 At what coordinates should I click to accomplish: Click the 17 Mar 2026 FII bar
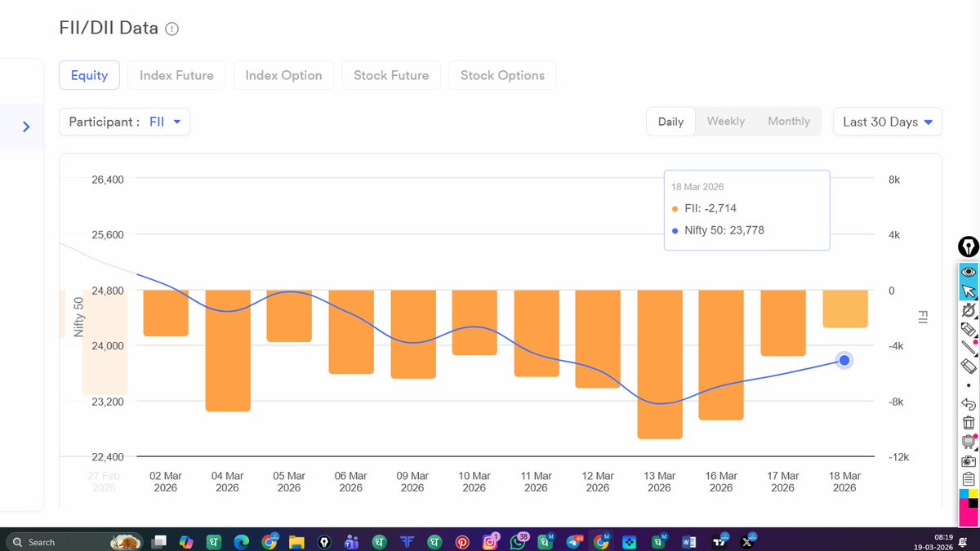click(783, 323)
